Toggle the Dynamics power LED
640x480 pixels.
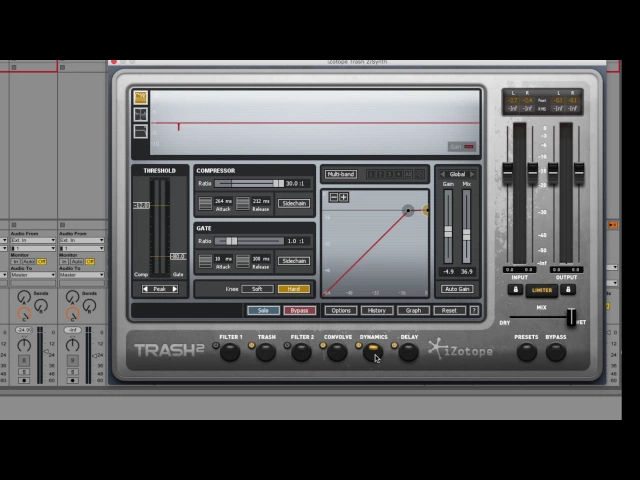click(x=358, y=346)
